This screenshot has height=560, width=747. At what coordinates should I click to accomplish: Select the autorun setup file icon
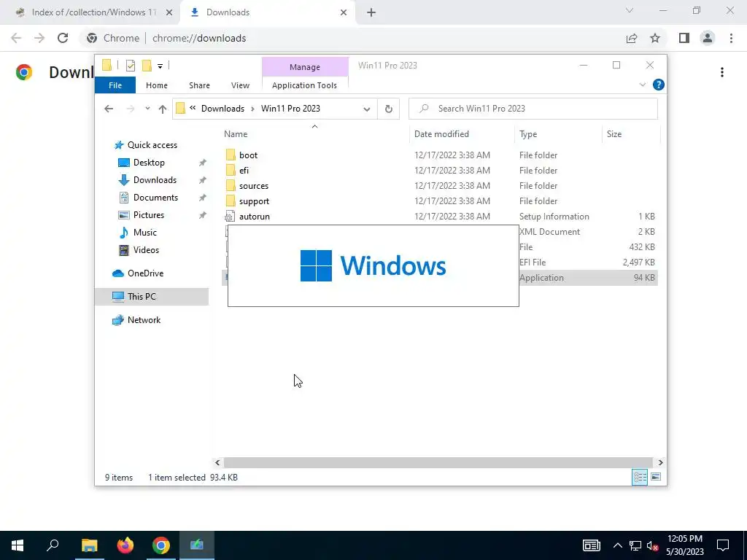(x=230, y=216)
